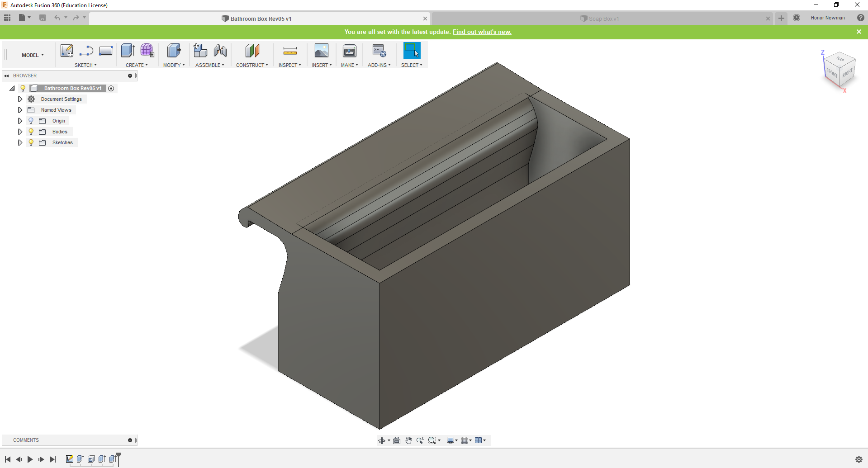This screenshot has width=868, height=468.
Task: Expand Named Views tree node
Action: pyautogui.click(x=20, y=110)
